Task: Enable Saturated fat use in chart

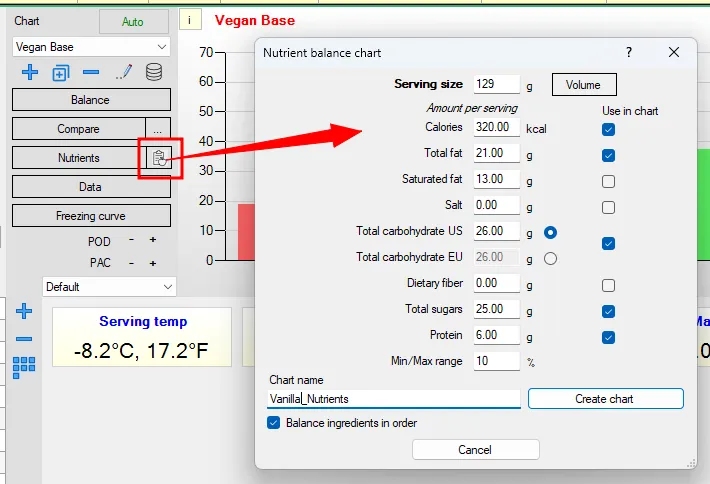Action: point(608,182)
